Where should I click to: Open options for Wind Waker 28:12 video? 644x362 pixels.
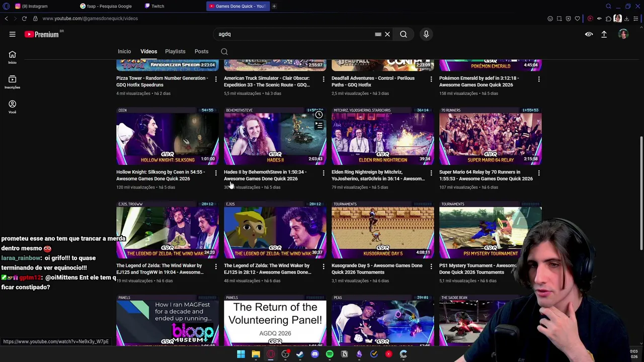pyautogui.click(x=324, y=266)
